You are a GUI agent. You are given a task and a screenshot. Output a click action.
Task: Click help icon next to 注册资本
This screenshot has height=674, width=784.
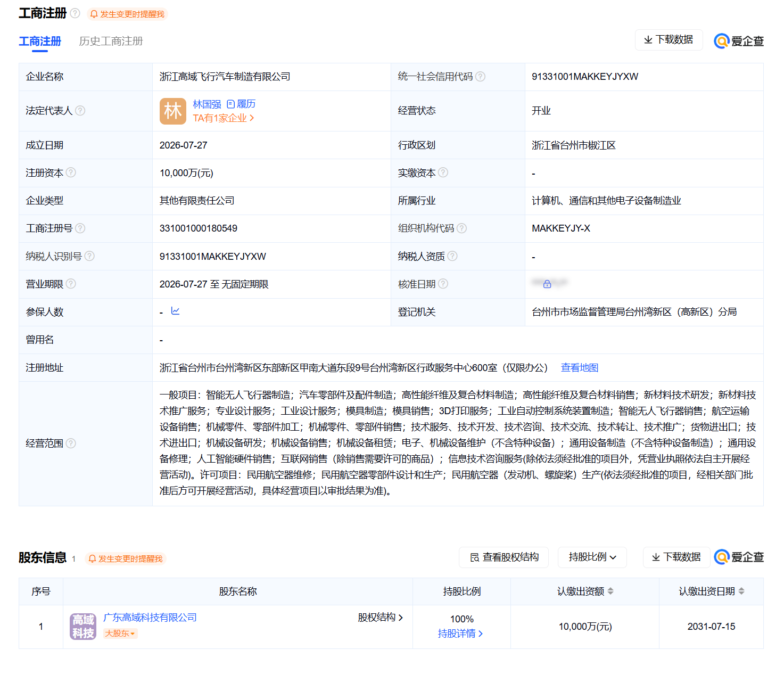(x=71, y=172)
